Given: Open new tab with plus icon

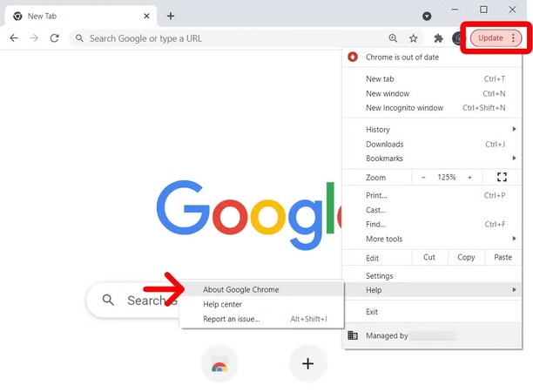Looking at the screenshot, I should (171, 16).
